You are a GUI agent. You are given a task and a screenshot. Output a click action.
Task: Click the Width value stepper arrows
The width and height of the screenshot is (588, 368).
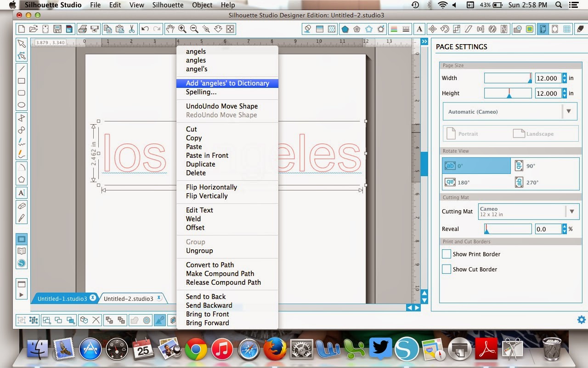[x=565, y=78]
